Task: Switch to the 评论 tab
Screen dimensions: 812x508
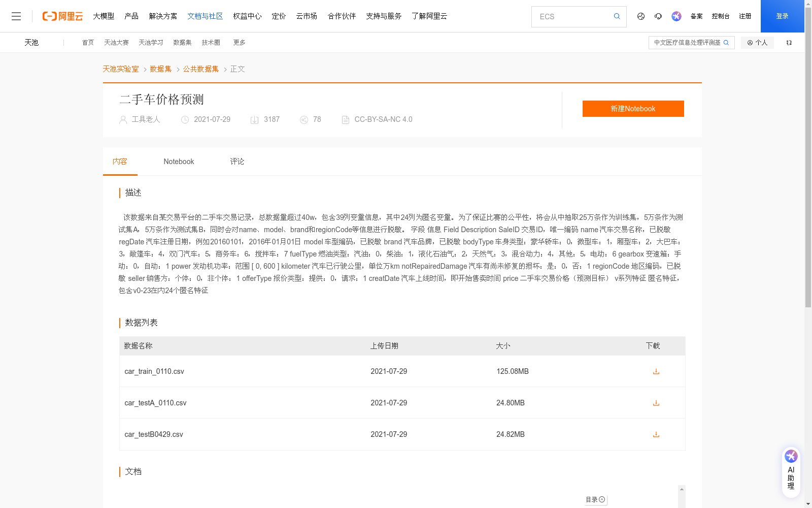Action: point(237,162)
